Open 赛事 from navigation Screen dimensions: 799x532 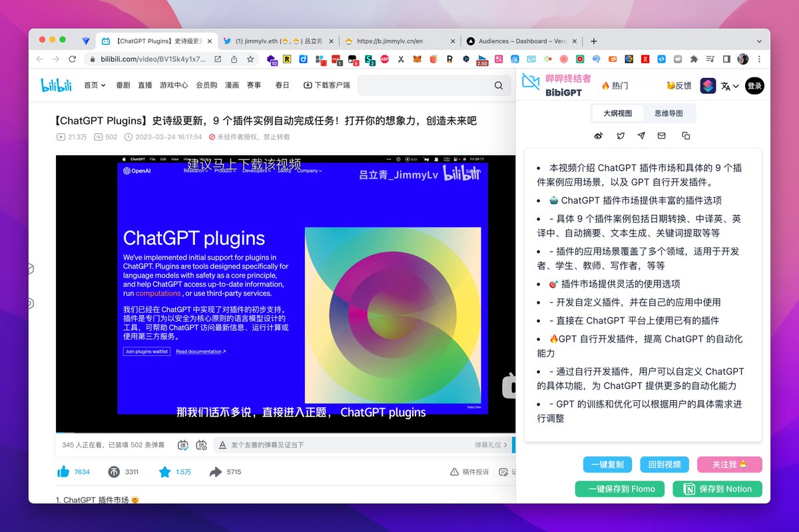254,85
